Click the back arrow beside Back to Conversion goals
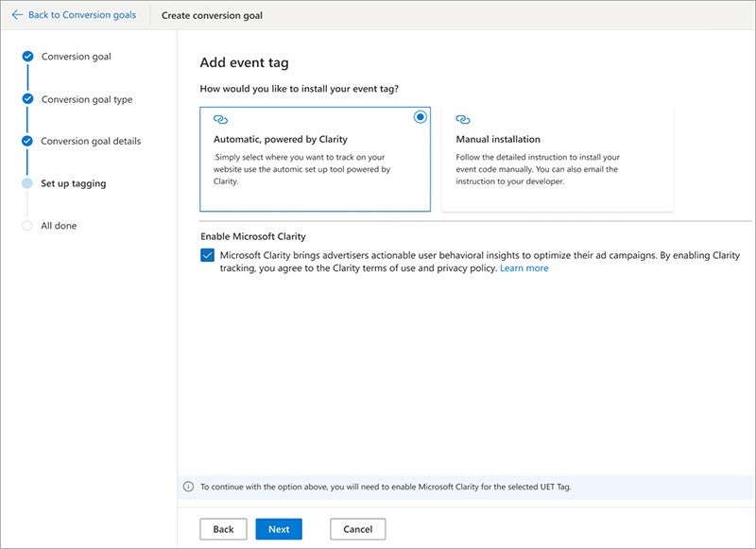 (17, 15)
